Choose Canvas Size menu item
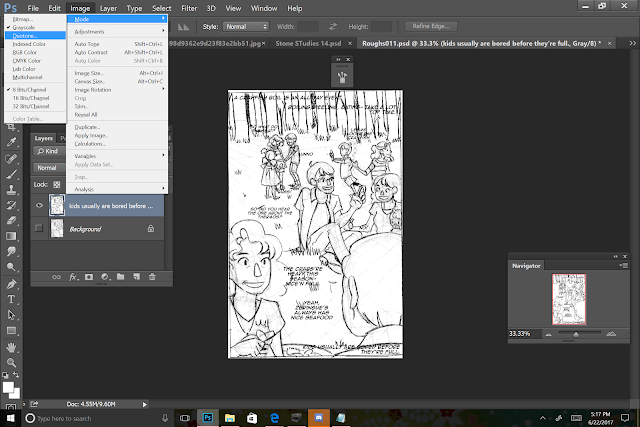This screenshot has height=427, width=640. (118, 81)
